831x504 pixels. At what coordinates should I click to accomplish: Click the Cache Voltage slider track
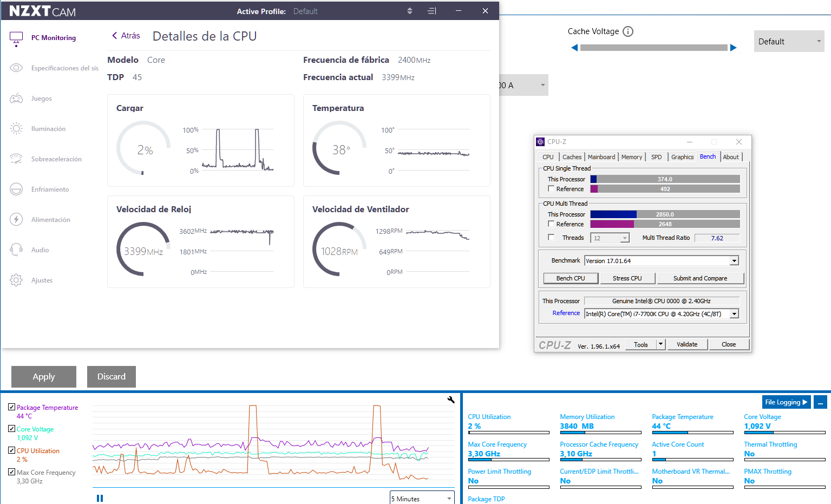653,48
